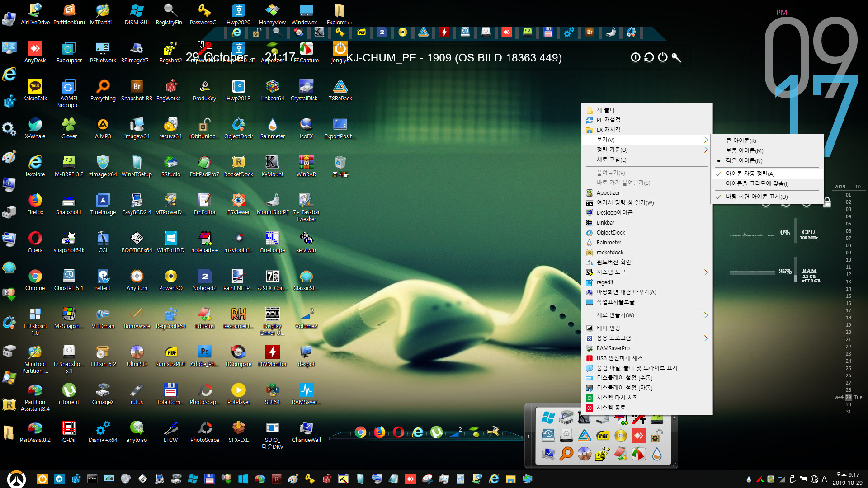Viewport: 868px width, 488px height.
Task: Open the BOOTICEx64 desktop icon
Action: (x=137, y=242)
